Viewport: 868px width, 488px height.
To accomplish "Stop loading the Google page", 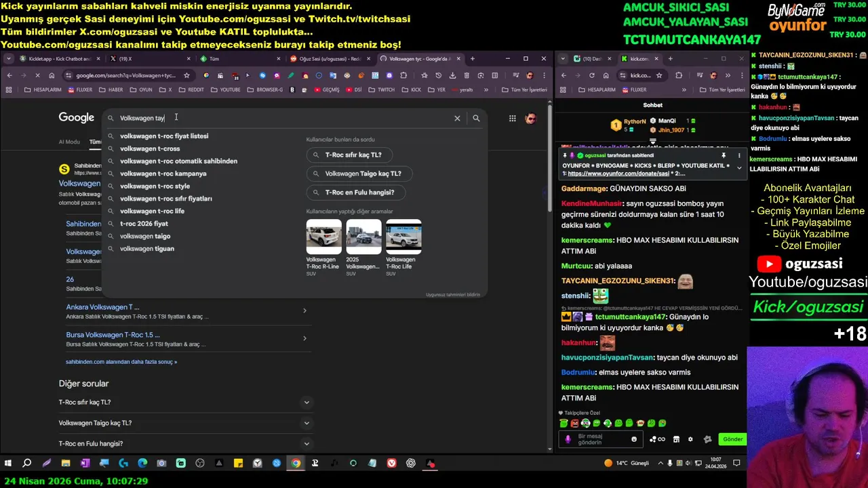I will (37, 75).
